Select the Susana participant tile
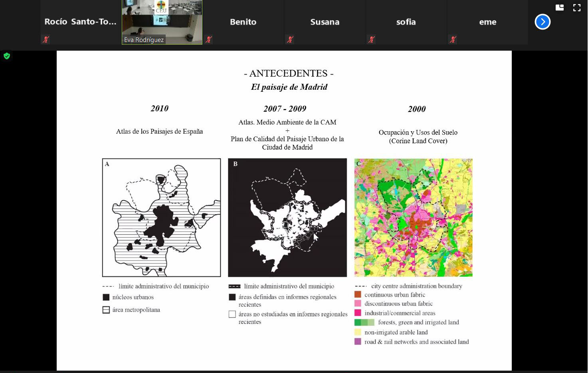 [x=325, y=22]
